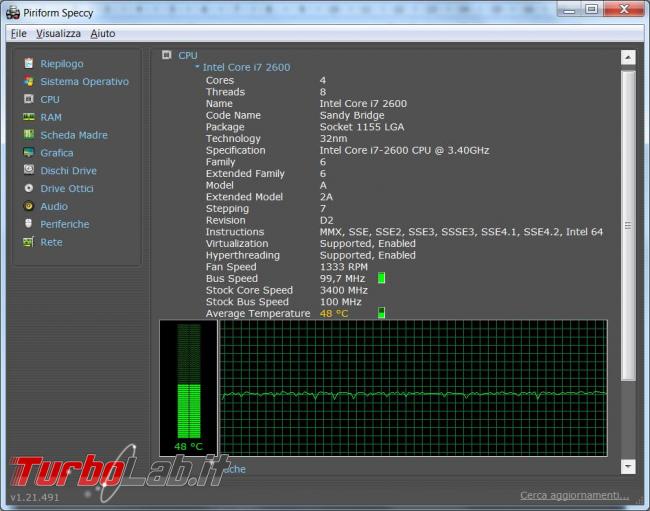Viewport: 650px width, 511px height.
Task: Open the Riepilogo summary icon
Action: point(29,63)
